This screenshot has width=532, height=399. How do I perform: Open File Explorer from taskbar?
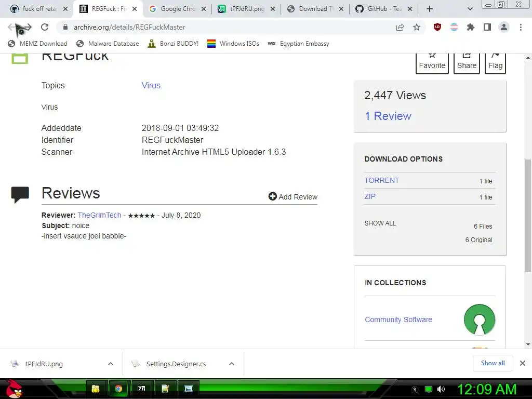coord(96,389)
